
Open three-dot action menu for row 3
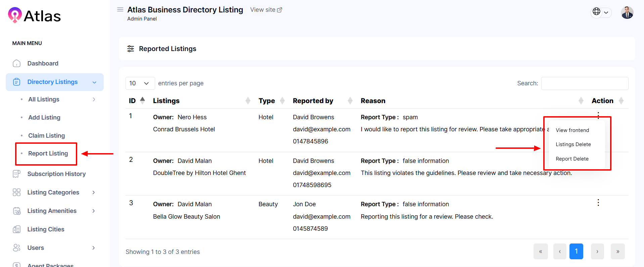pyautogui.click(x=598, y=203)
